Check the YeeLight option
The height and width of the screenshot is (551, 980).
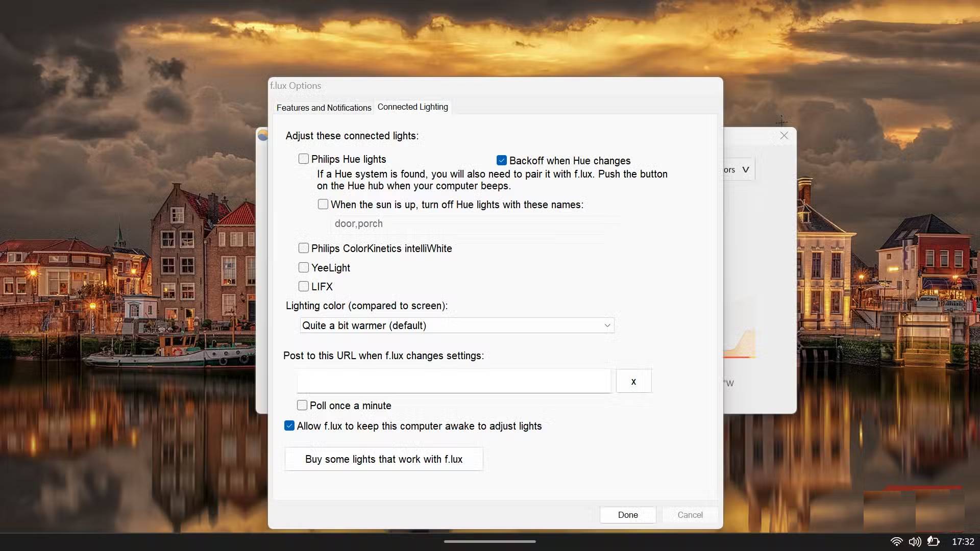coord(304,267)
